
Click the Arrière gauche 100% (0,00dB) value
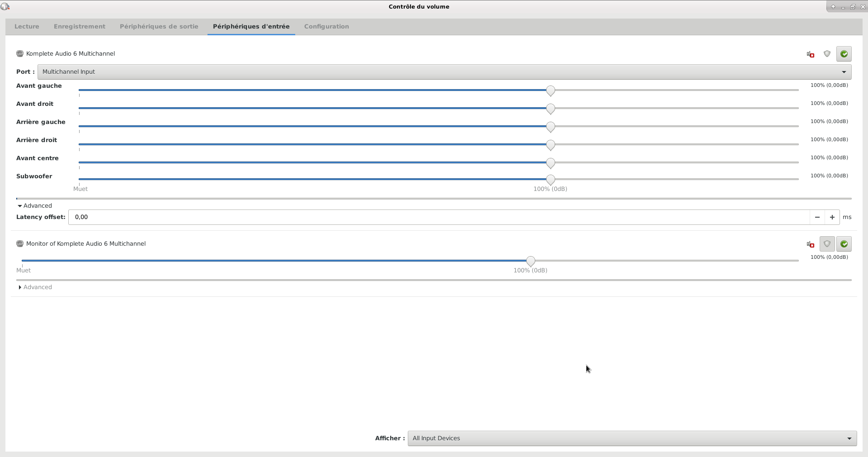pyautogui.click(x=829, y=121)
